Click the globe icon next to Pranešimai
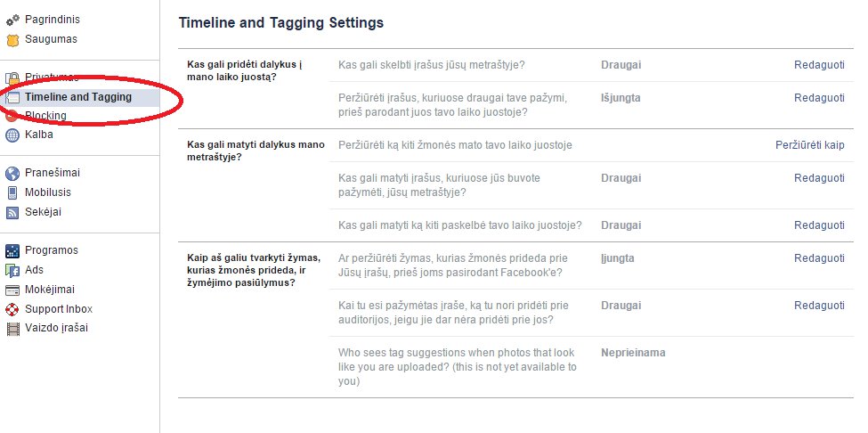 tap(12, 174)
